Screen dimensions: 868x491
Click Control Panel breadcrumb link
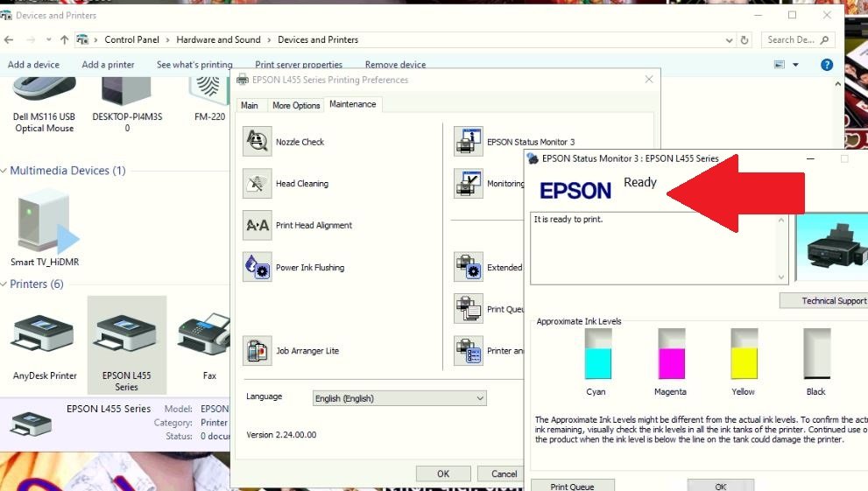(x=131, y=39)
